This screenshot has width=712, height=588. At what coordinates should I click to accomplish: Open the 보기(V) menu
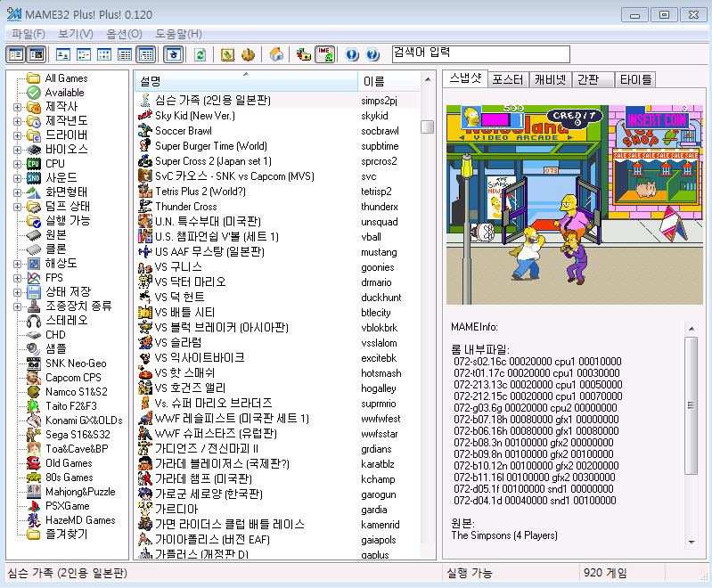(76, 34)
